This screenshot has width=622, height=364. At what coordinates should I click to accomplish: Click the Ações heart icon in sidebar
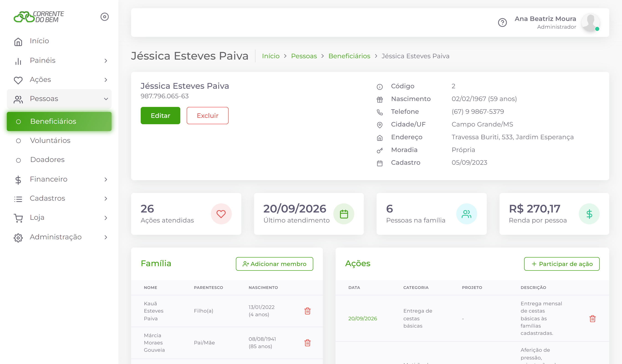[x=18, y=80]
